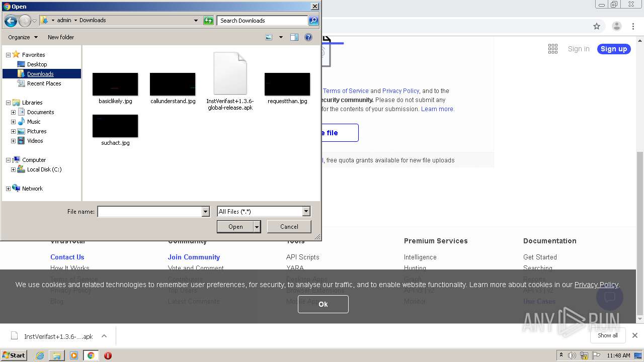Select InstVerifast+1.3.6-global-release.apk file
Viewport: 644px width, 362px height.
[230, 81]
